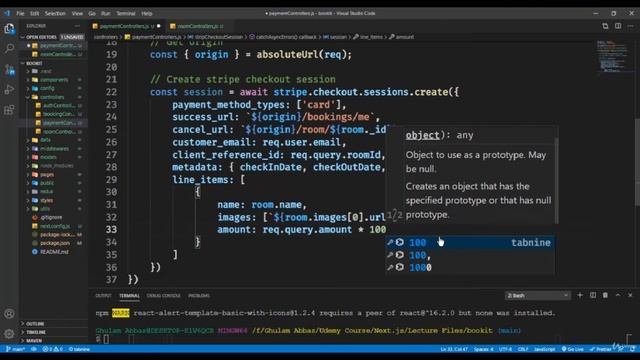Viewport: 640px width, 360px height.
Task: Open package.json in the explorer
Action: 55,243
